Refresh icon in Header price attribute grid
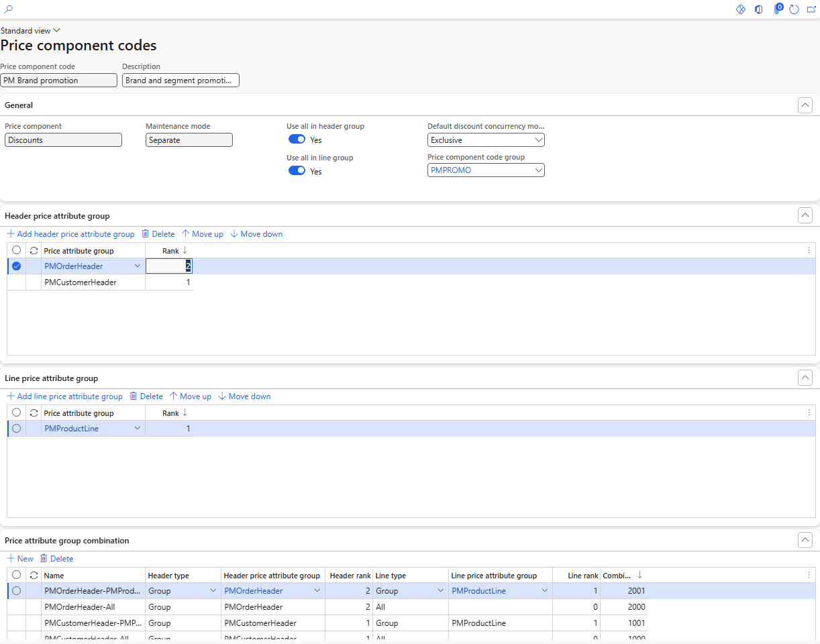The image size is (820, 644). tap(34, 250)
